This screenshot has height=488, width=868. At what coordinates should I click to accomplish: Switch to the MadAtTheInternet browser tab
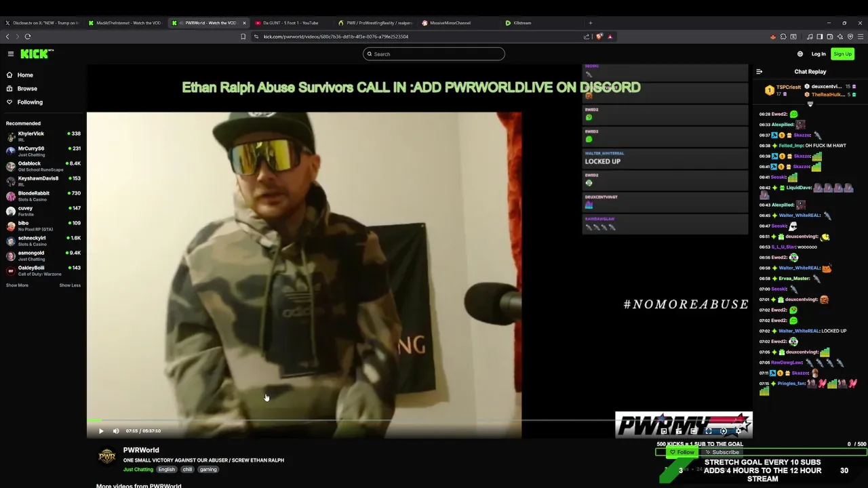pos(125,23)
